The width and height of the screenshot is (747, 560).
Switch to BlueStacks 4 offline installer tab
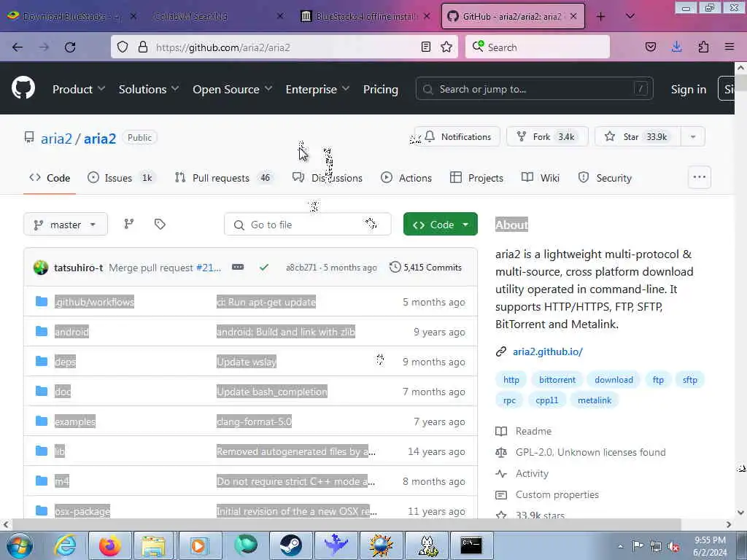coord(366,16)
